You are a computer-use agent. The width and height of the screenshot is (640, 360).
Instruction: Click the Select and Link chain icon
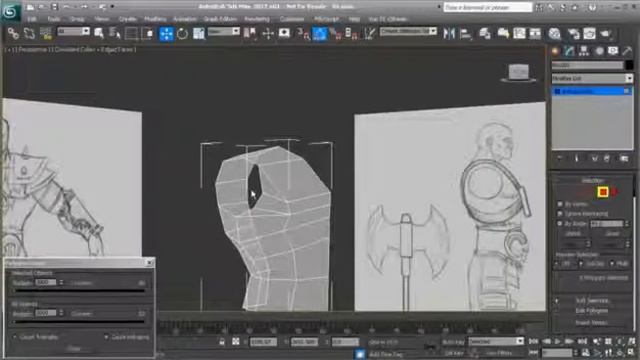13,33
